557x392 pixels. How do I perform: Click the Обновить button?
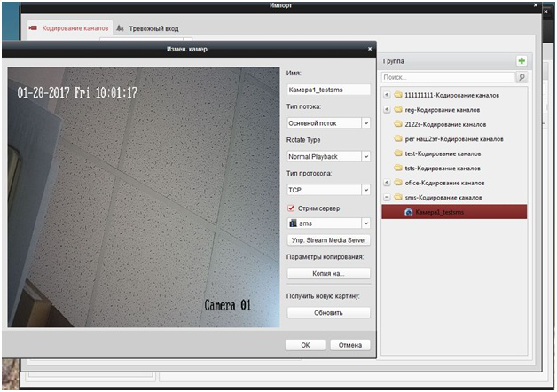coord(328,313)
